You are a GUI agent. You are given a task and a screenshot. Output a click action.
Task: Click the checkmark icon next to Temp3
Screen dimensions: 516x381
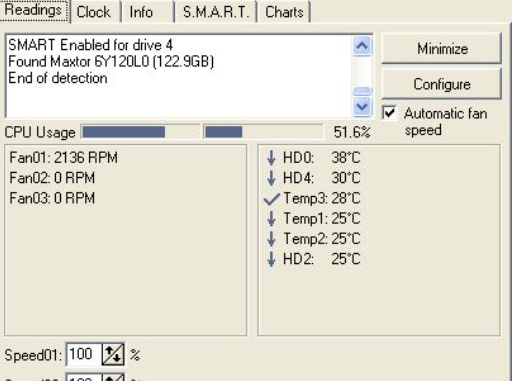click(x=271, y=199)
